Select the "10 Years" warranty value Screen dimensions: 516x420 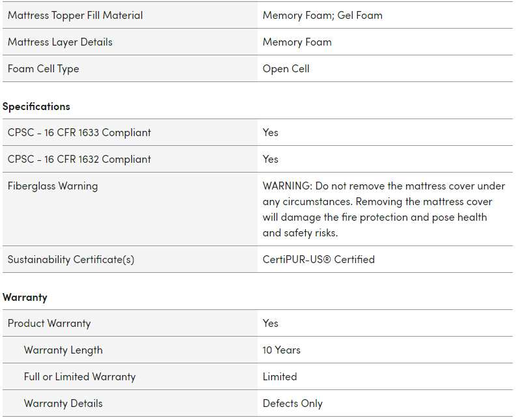pos(281,350)
